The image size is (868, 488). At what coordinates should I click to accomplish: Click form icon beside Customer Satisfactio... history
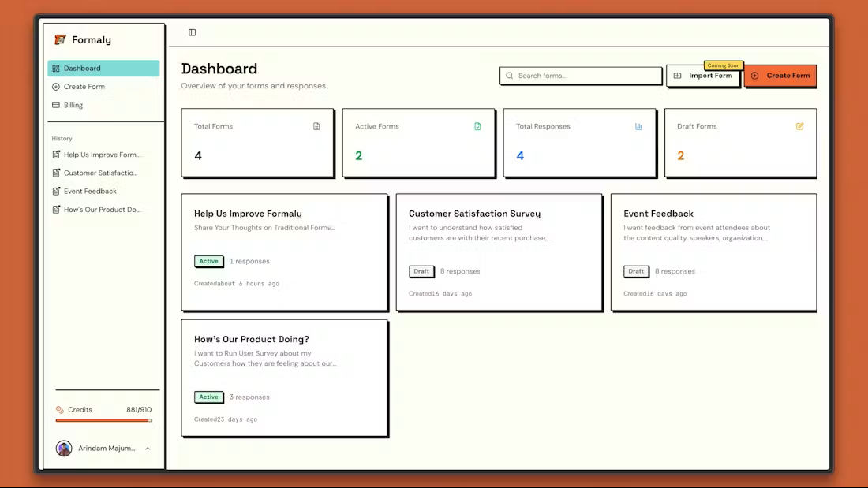click(56, 173)
